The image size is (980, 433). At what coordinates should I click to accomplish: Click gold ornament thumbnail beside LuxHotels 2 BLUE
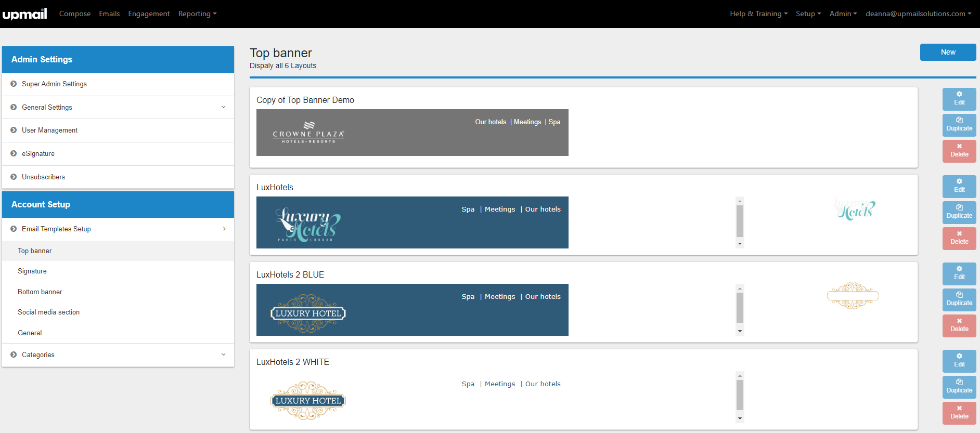pyautogui.click(x=853, y=296)
